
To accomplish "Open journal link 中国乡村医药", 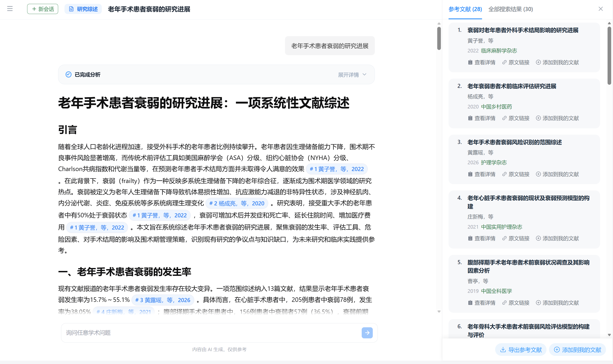I will 496,106.
